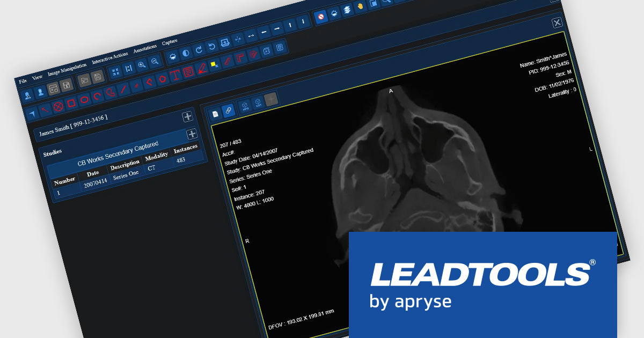Viewport: 644px width, 338px height.
Task: Close the viewer panel with X button
Action: click(x=557, y=23)
